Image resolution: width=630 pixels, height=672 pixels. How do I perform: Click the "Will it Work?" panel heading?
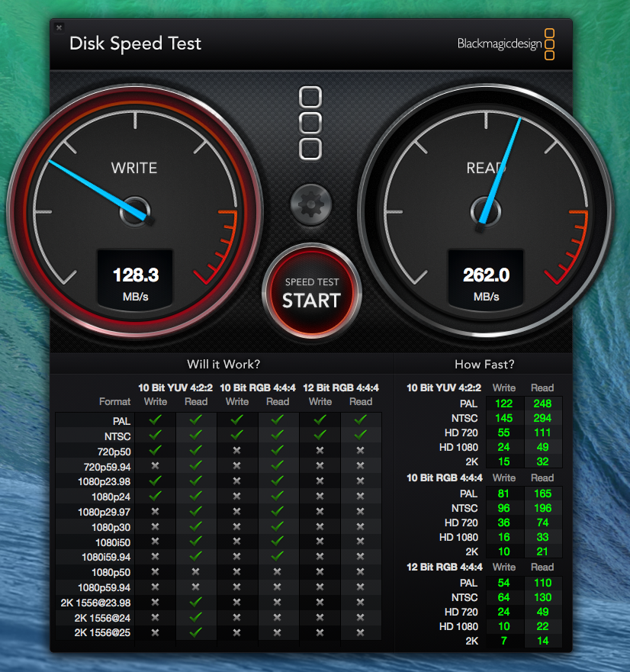[223, 365]
